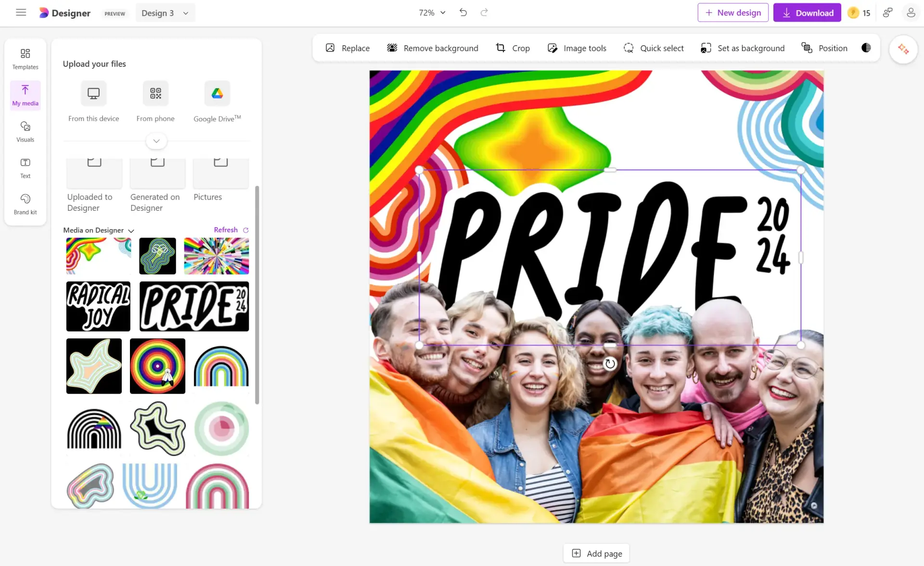Open the user account profile
The width and height of the screenshot is (924, 566).
(911, 13)
